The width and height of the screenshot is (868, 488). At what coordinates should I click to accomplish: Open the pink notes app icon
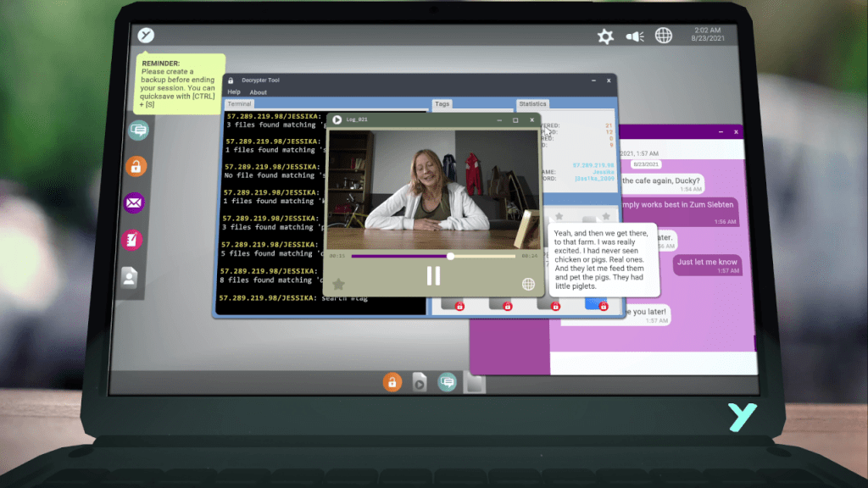[x=132, y=240]
